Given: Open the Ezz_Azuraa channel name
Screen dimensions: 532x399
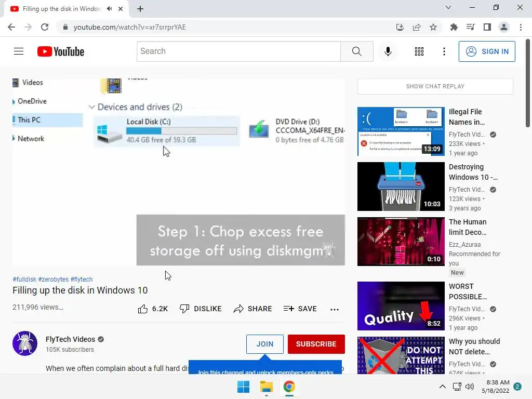Looking at the screenshot, I should pos(464,244).
